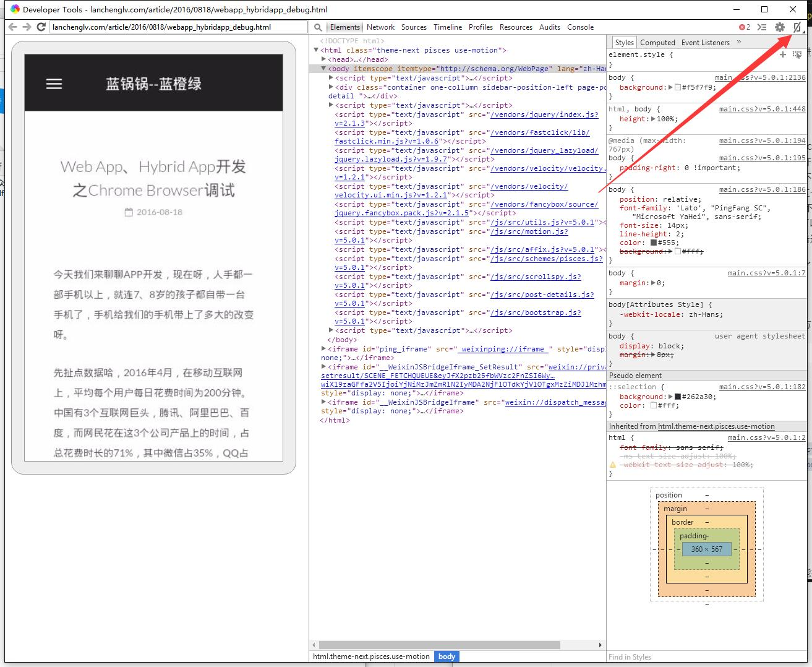
Task: Select the closing </body> tag line
Action: (x=342, y=340)
